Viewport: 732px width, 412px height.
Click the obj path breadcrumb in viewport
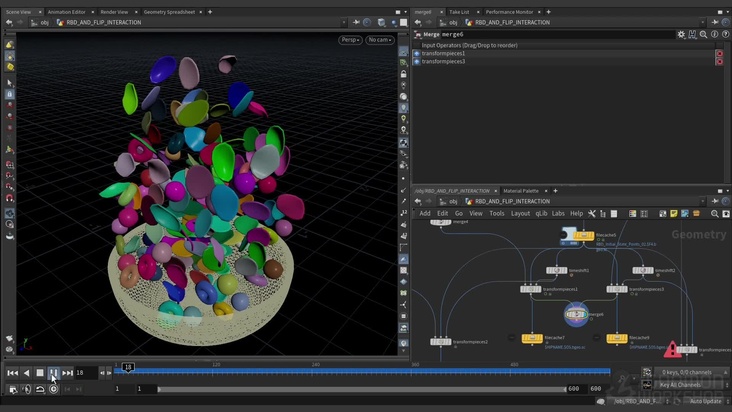click(45, 22)
